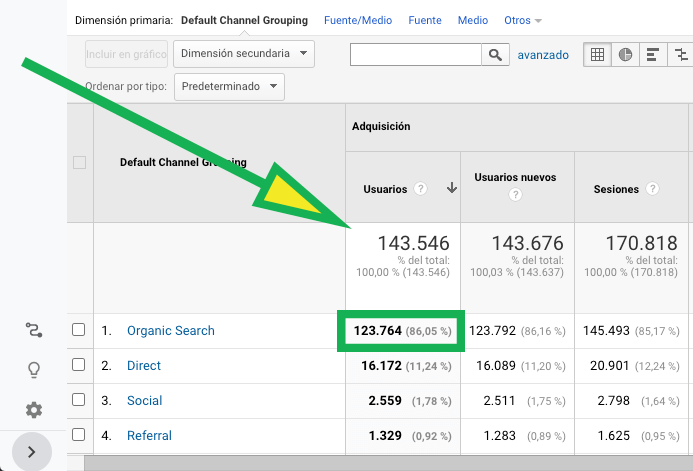Select Referral new users cell 1.283
Image resolution: width=693 pixels, height=471 pixels.
pyautogui.click(x=499, y=435)
